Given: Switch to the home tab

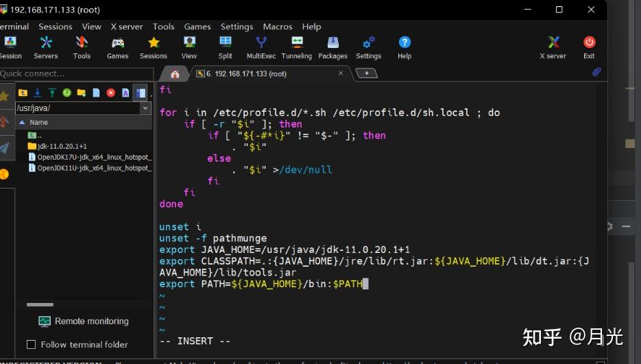Looking at the screenshot, I should 175,74.
